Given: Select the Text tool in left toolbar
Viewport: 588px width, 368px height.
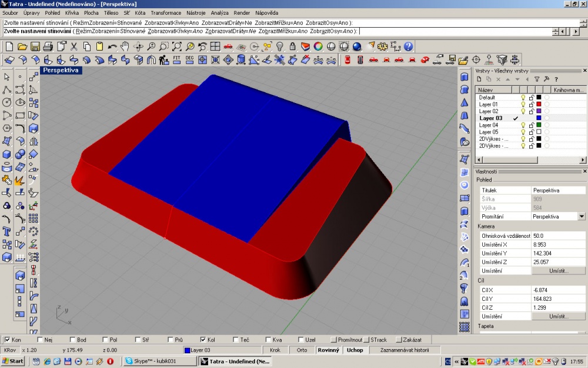Looking at the screenshot, I should pyautogui.click(x=6, y=231).
